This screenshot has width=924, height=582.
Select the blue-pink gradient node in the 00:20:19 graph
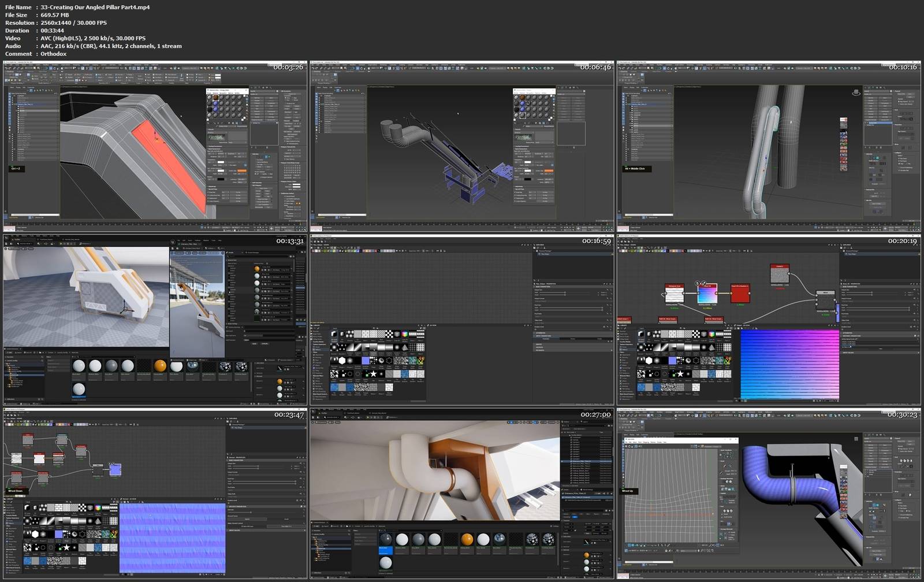click(x=707, y=294)
